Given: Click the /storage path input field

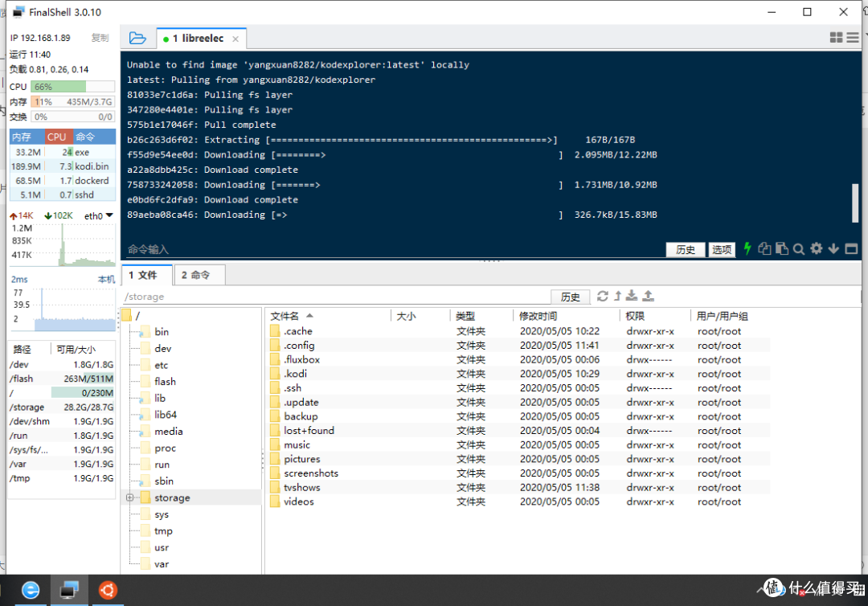Looking at the screenshot, I should pyautogui.click(x=337, y=297).
